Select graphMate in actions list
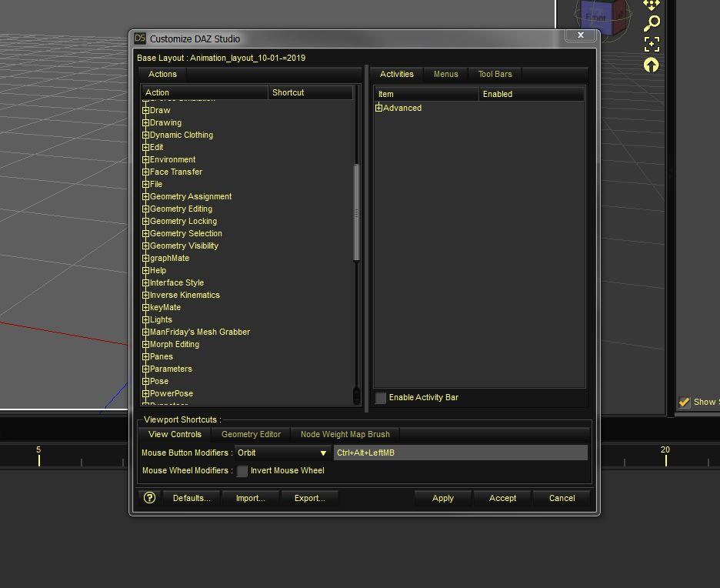Viewport: 720px width, 588px height. click(x=169, y=258)
